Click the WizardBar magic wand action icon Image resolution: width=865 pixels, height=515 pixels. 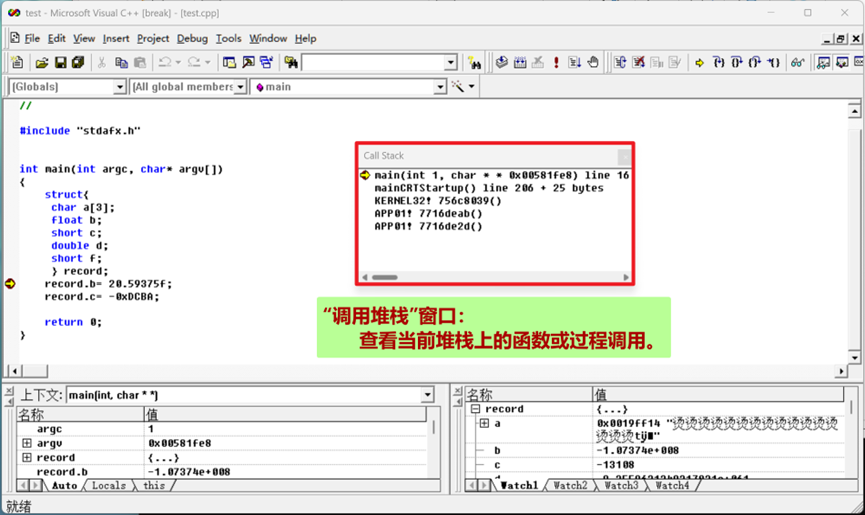[457, 87]
